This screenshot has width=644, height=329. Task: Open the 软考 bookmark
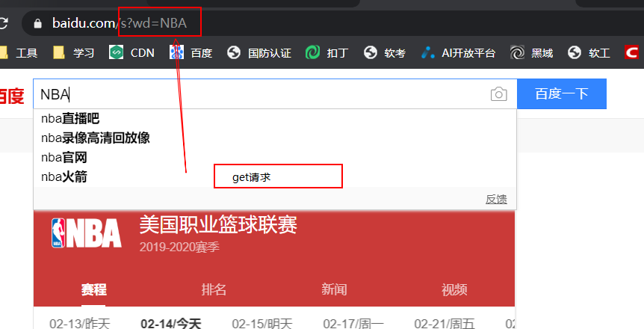[385, 52]
